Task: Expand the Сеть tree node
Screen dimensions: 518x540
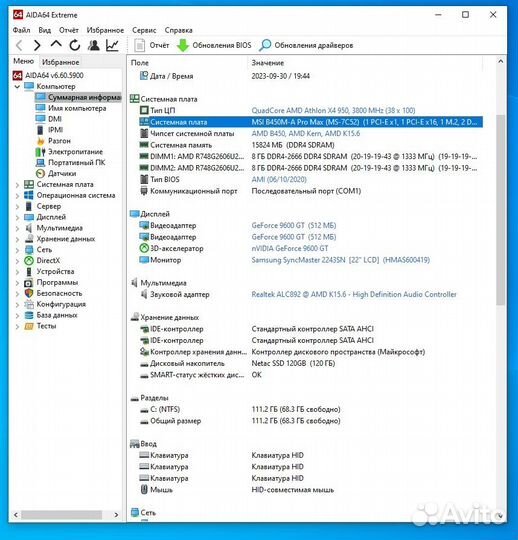Action: (17, 250)
